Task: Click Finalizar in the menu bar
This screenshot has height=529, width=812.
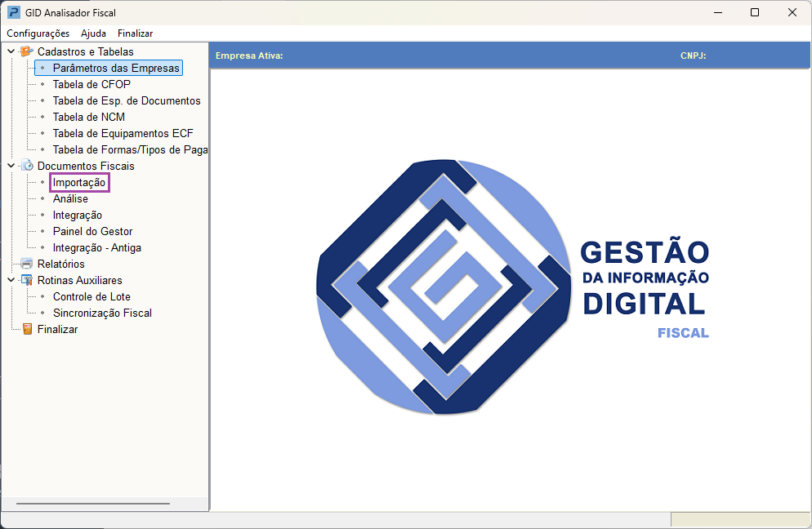Action: (x=135, y=33)
